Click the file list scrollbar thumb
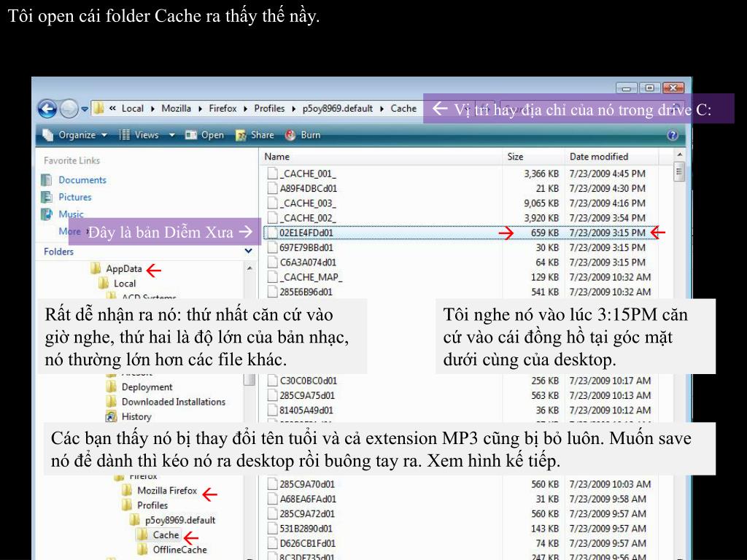This screenshot has width=747, height=560. click(679, 171)
